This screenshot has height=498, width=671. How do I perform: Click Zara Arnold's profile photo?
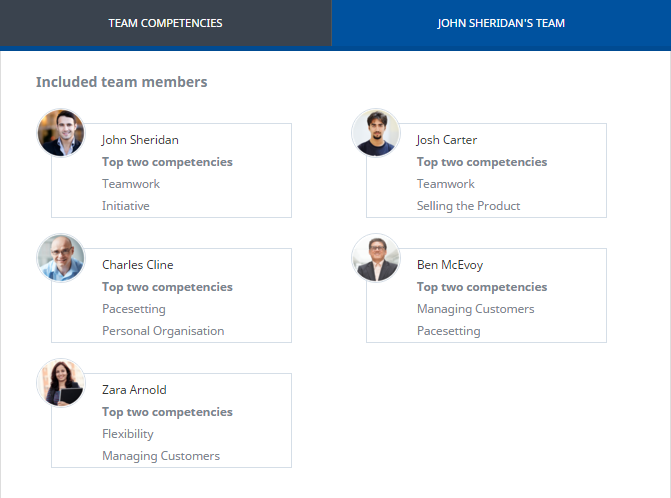(x=61, y=383)
